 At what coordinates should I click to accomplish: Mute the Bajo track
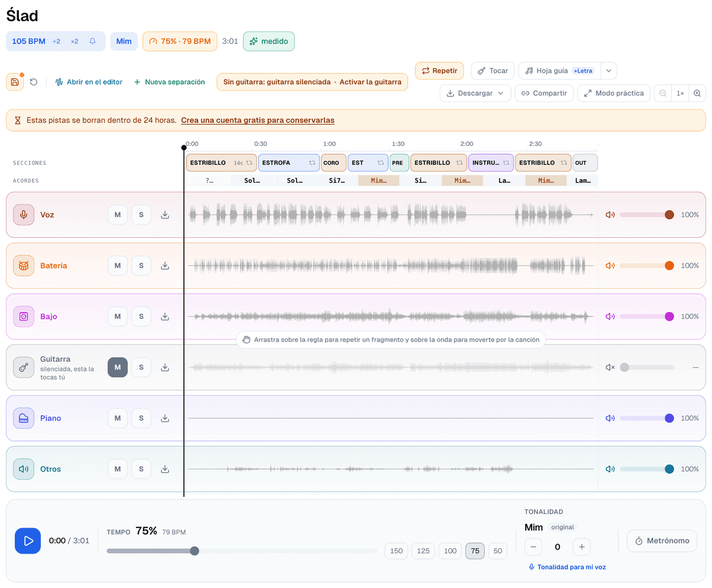point(117,316)
